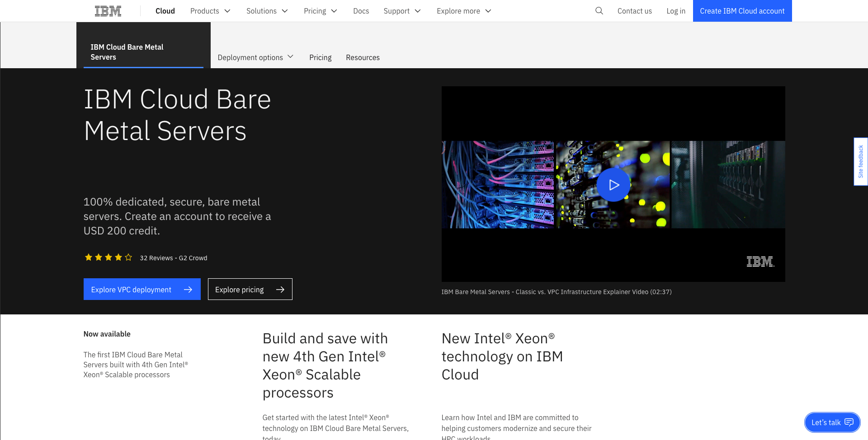Expand the Support dropdown menu

point(402,11)
